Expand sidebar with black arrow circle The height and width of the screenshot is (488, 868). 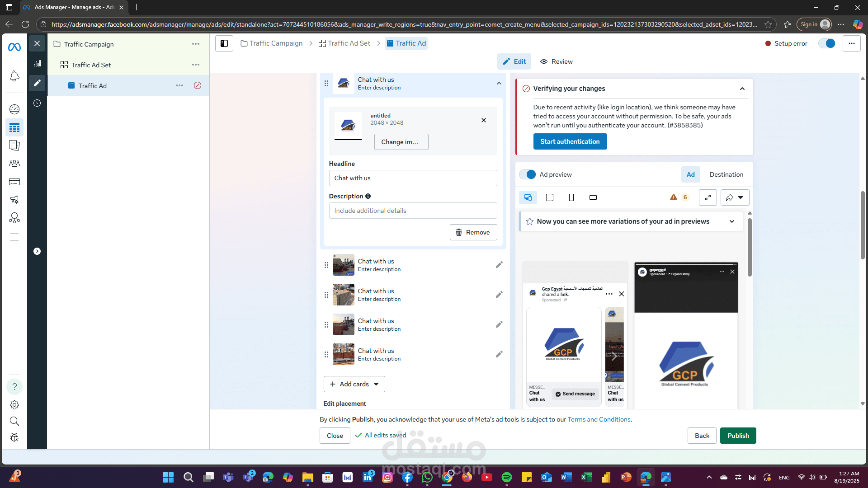[x=37, y=251]
